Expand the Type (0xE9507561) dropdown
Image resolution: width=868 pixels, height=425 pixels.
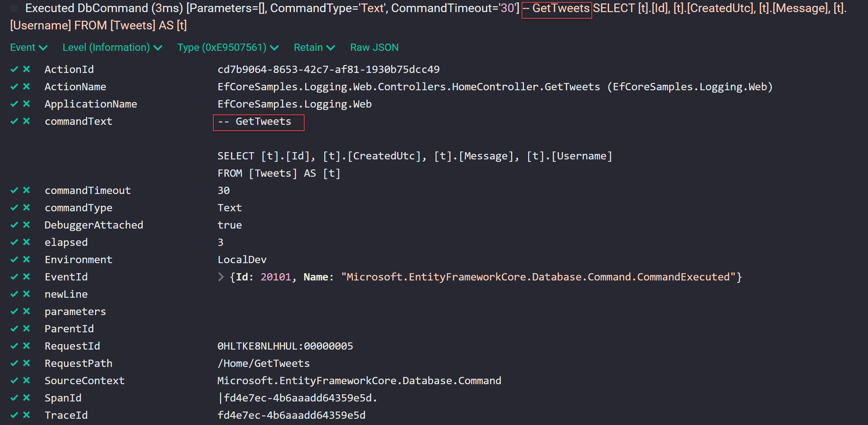coord(226,47)
